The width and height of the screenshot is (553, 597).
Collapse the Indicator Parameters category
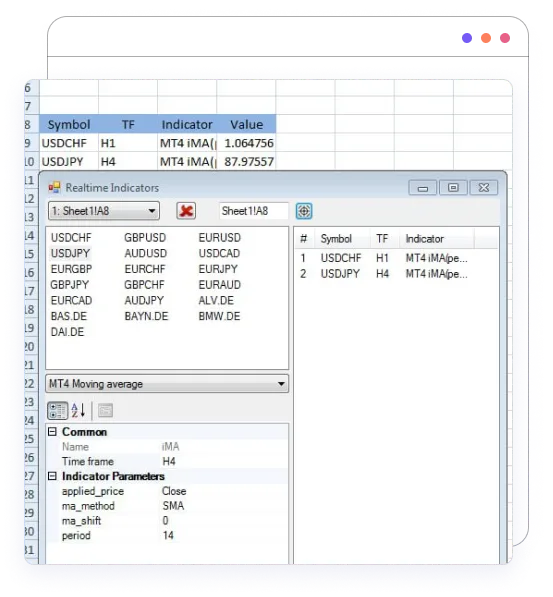tap(53, 476)
